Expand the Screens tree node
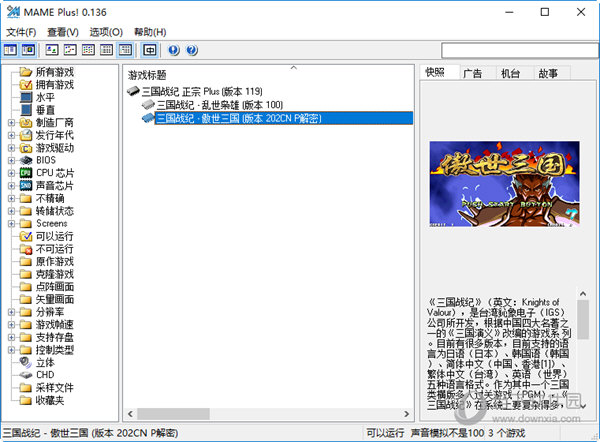 11,223
